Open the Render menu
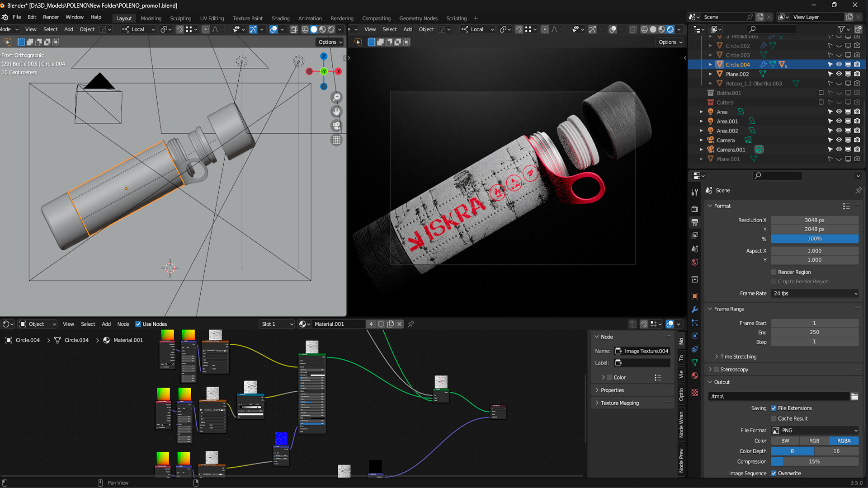This screenshot has width=868, height=488. point(51,17)
